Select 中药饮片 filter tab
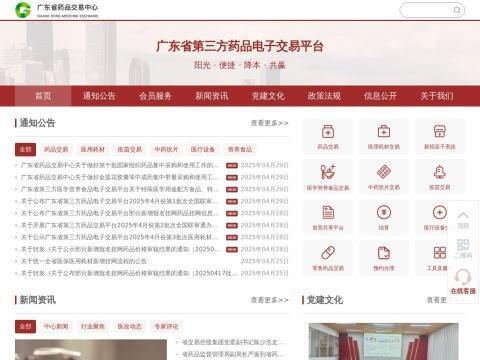Image resolution: width=480 pixels, height=360 pixels. 166,149
